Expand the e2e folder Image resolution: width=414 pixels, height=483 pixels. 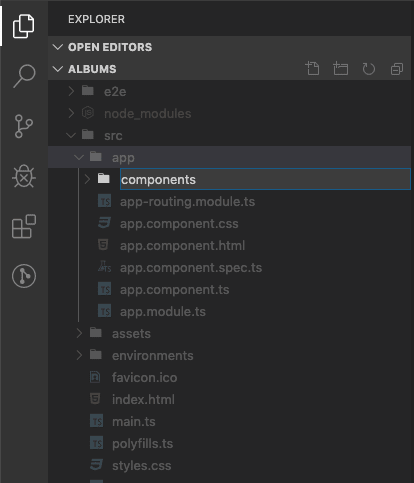[x=71, y=91]
